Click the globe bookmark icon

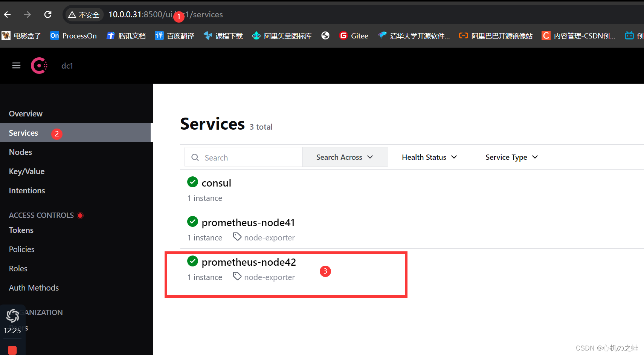coord(325,35)
